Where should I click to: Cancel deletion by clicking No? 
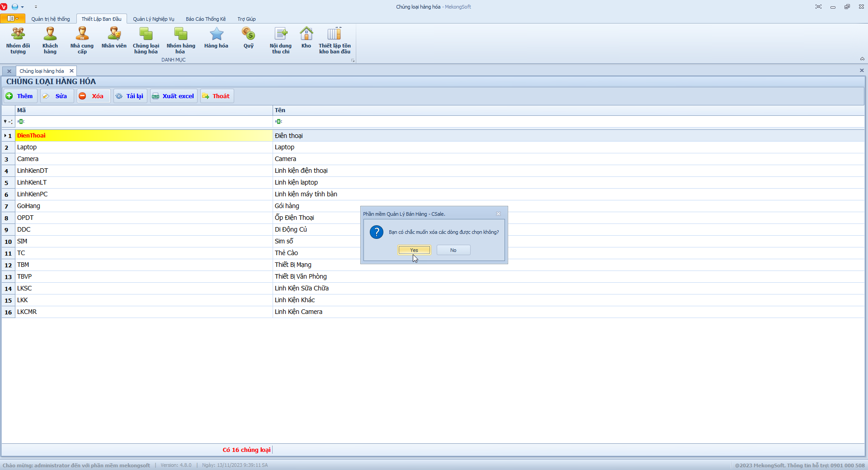pyautogui.click(x=453, y=250)
